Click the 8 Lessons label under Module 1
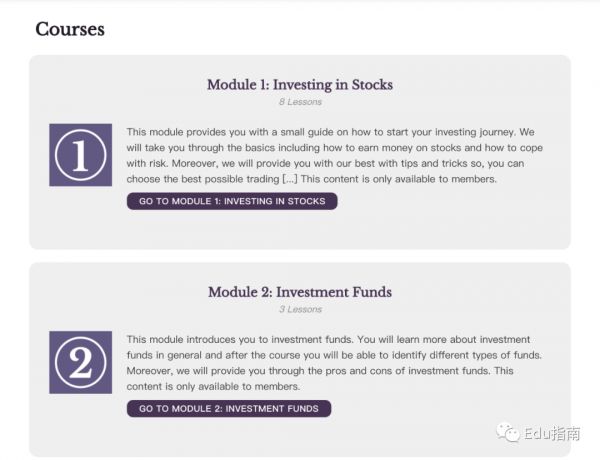Image resolution: width=600 pixels, height=460 pixels. coord(299,102)
